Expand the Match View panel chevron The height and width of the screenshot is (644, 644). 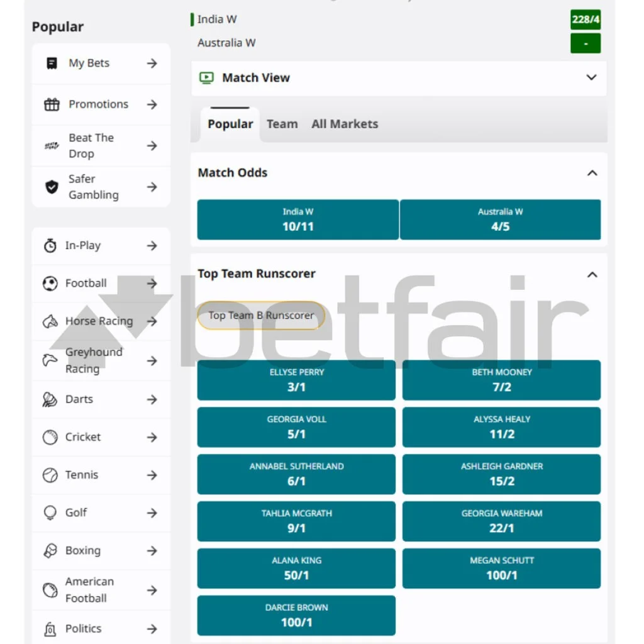pos(591,77)
